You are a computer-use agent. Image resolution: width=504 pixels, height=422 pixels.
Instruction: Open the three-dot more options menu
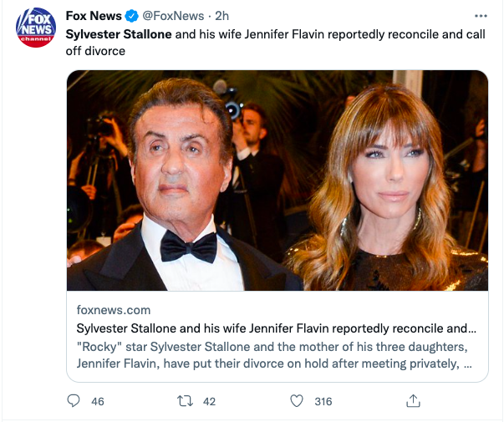tap(481, 16)
